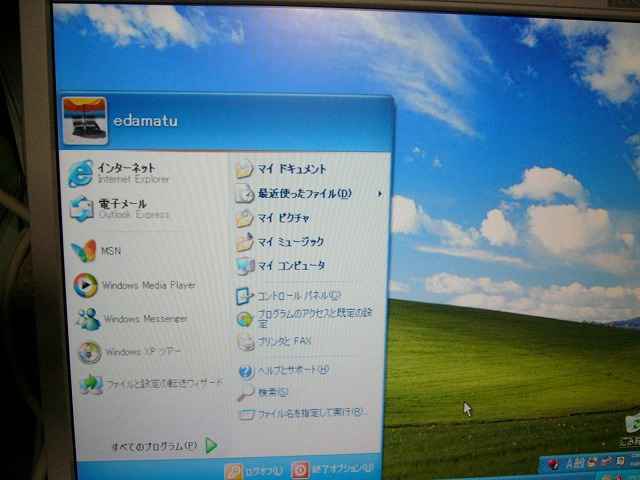This screenshot has height=480, width=640.
Task: Click the マイ ドキュメント folder icon
Action: pyautogui.click(x=244, y=169)
